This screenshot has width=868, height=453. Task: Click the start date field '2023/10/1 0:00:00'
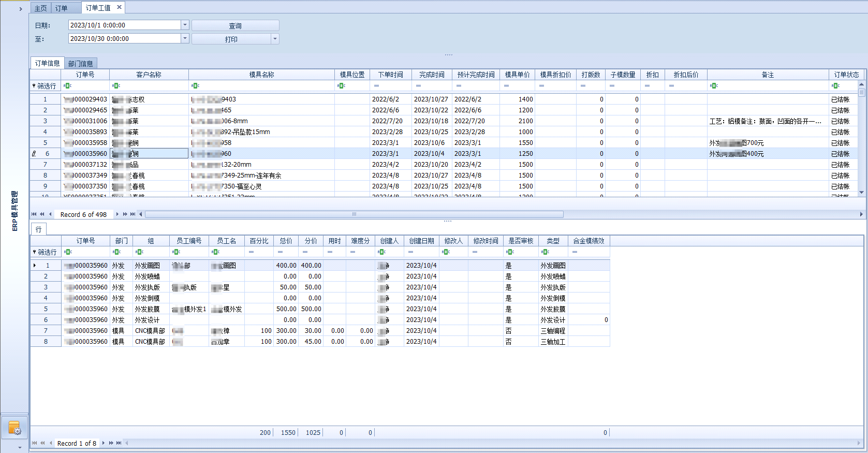point(125,25)
